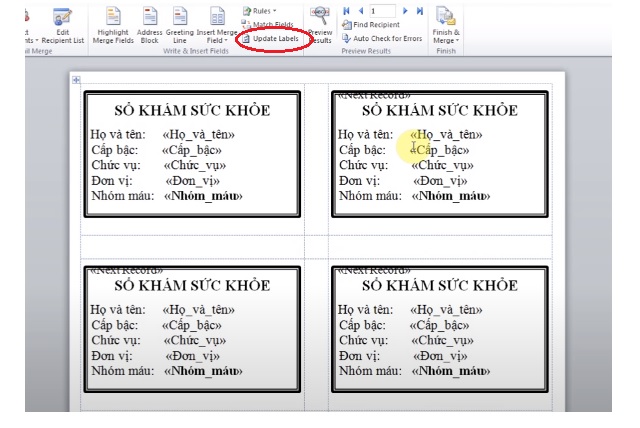Go to next record
This screenshot has height=428, width=640.
(405, 11)
